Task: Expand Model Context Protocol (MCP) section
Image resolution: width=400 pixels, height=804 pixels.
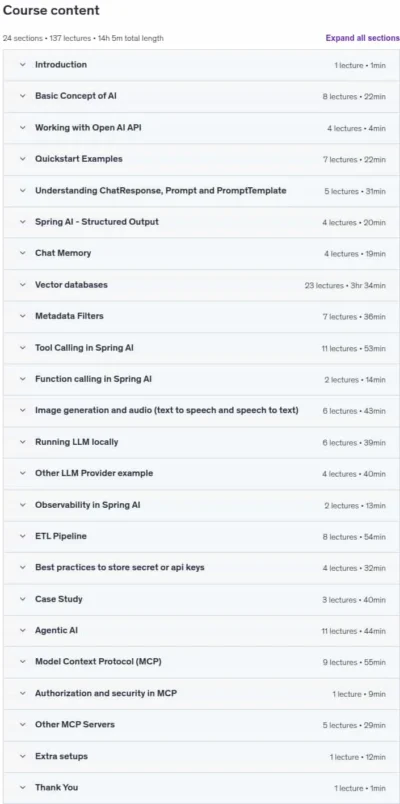Action: point(201,662)
